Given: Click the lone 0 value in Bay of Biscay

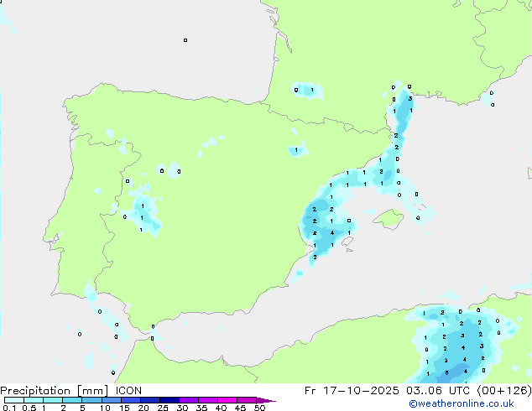Looking at the screenshot, I should [x=185, y=40].
